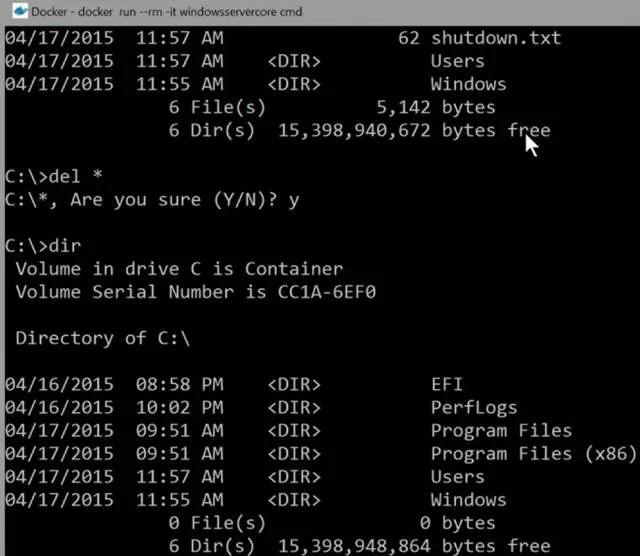Screen dimensions: 640x556
Task: Click the Windows entry in the lower listing
Action: coord(469,500)
